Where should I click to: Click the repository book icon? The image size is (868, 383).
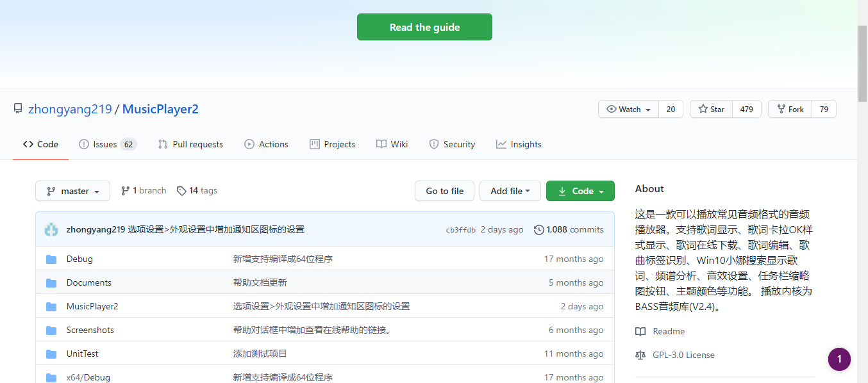[18, 109]
